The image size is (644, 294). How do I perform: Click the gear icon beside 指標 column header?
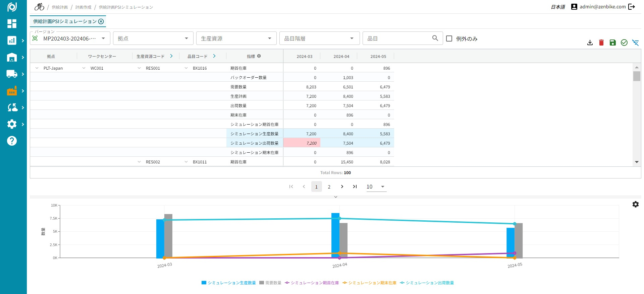coord(259,56)
